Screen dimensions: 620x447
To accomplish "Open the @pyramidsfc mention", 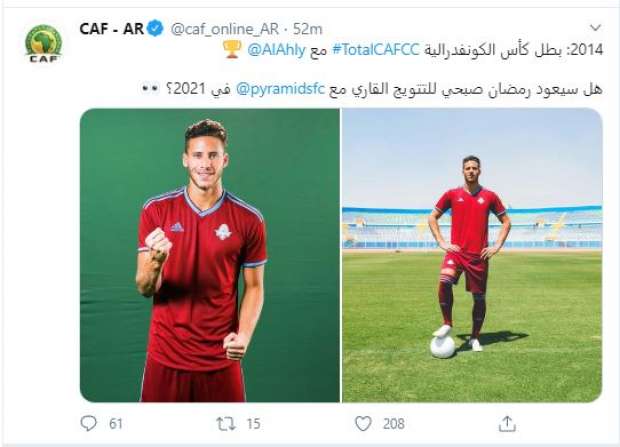I will pyautogui.click(x=280, y=89).
